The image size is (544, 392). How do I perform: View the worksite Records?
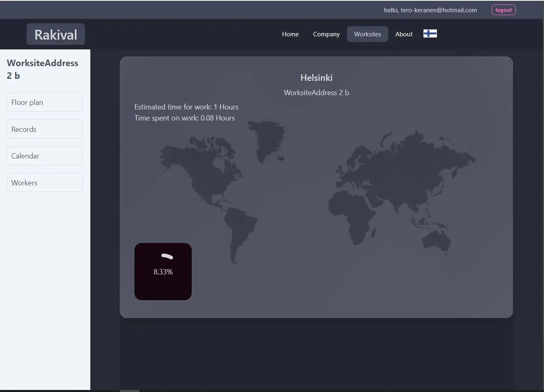pos(45,129)
